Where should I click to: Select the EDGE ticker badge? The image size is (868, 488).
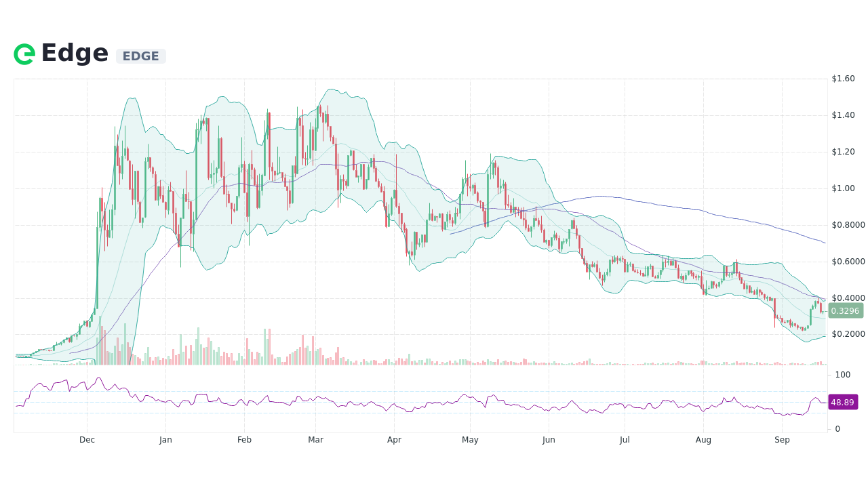click(140, 56)
